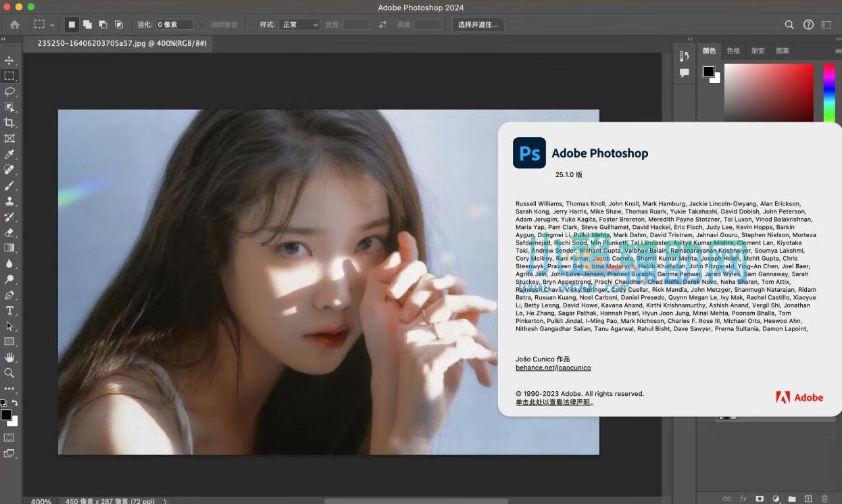842x504 pixels.
Task: Select the Clone Stamp tool
Action: (x=9, y=201)
